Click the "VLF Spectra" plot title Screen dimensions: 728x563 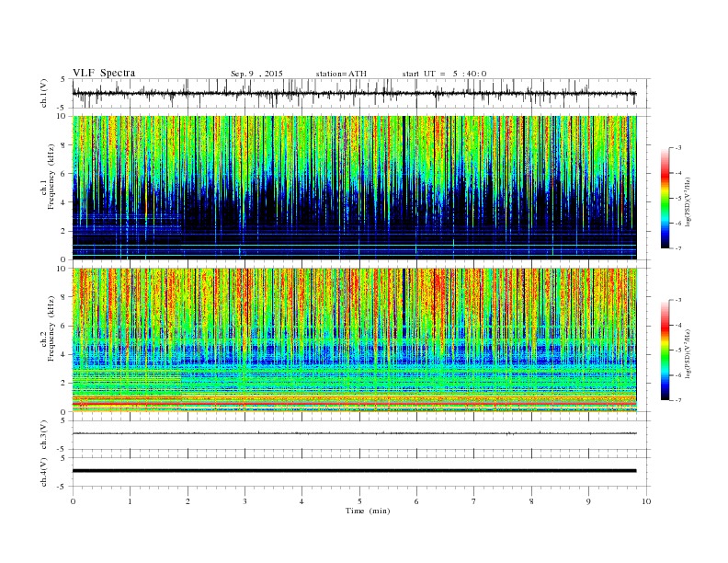click(x=104, y=73)
